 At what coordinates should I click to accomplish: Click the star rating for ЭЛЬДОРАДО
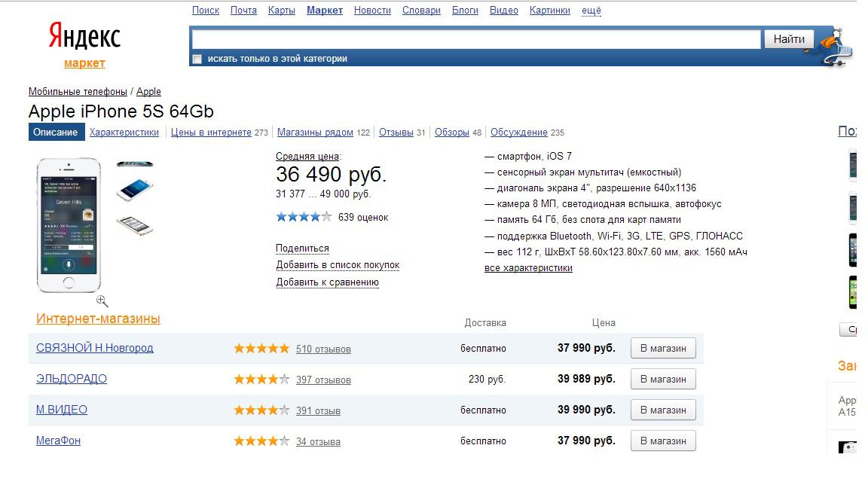click(261, 380)
